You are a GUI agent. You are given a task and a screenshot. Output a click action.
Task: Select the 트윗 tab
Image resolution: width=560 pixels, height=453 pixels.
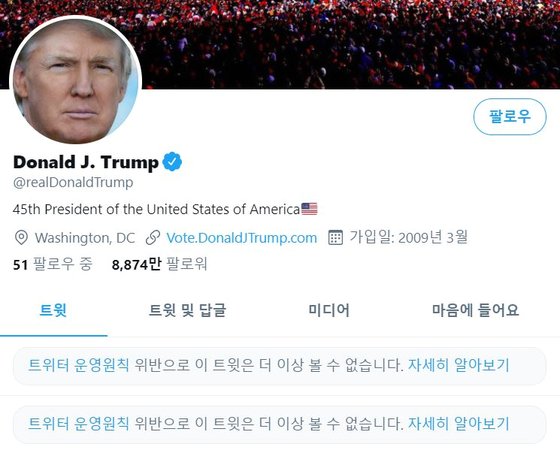53,310
